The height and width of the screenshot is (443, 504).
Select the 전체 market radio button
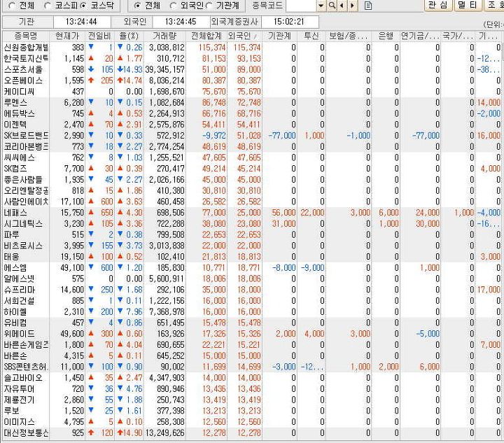pos(12,6)
